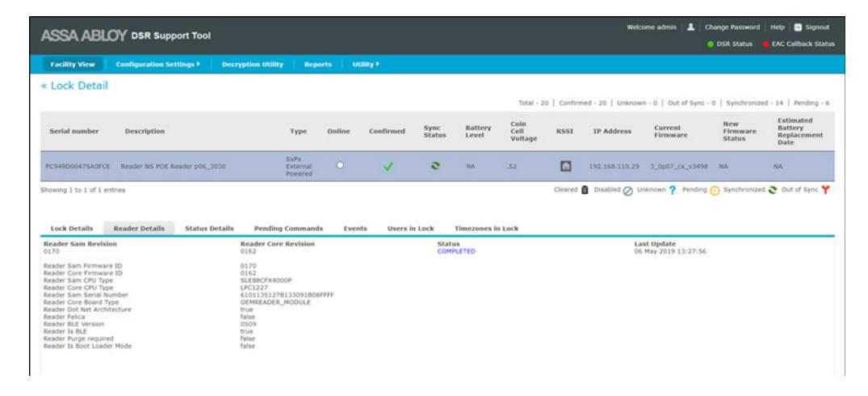The width and height of the screenshot is (868, 396).
Task: Show the Timezones in Lock tab
Action: (487, 228)
